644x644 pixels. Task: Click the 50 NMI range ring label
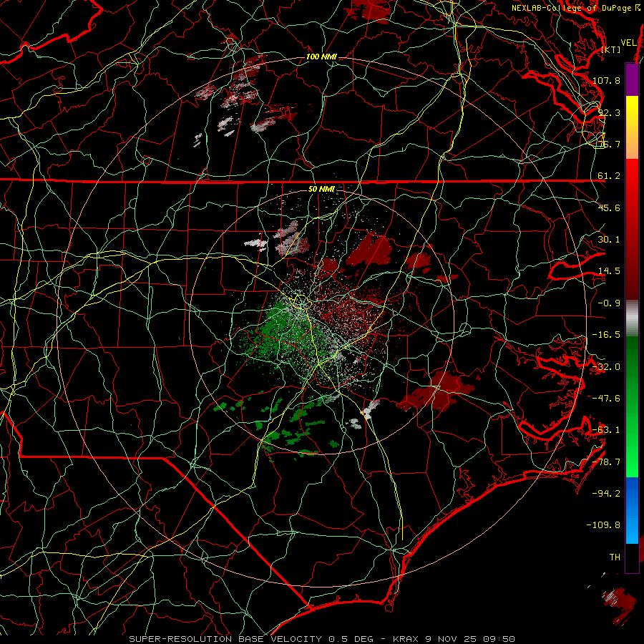pos(321,189)
